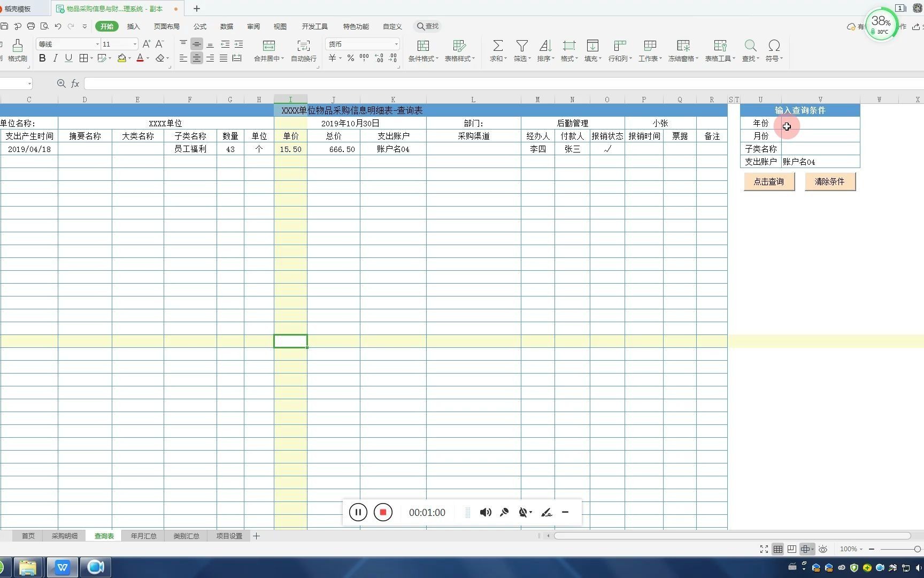Click the symbol omega icon
Viewport: 924px width, 578px height.
[774, 45]
